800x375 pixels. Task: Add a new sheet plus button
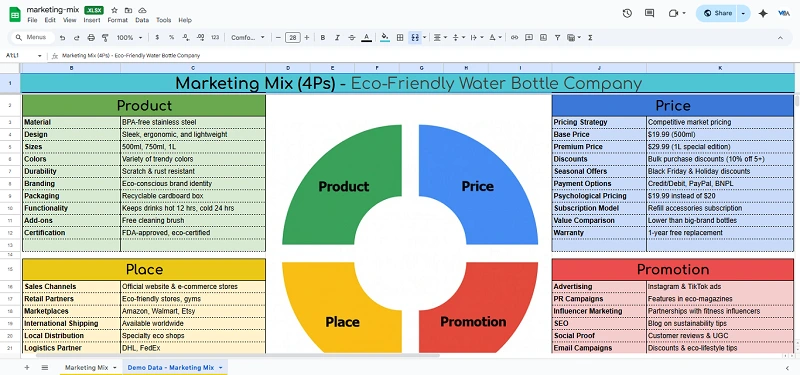click(27, 367)
